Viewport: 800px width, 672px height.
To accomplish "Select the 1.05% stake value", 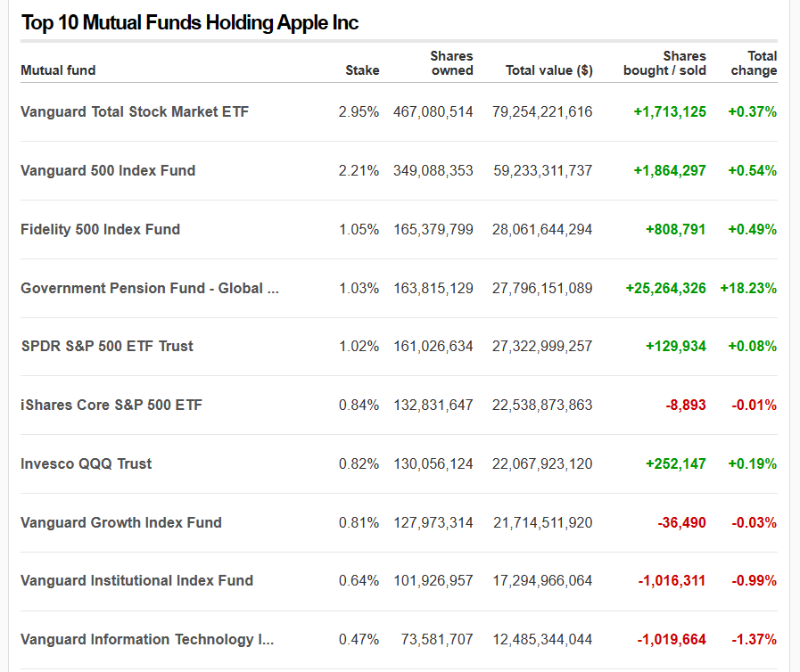I will (359, 229).
